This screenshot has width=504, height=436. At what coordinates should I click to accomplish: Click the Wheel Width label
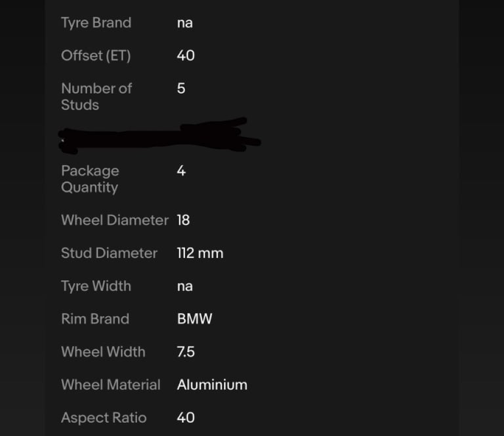103,351
